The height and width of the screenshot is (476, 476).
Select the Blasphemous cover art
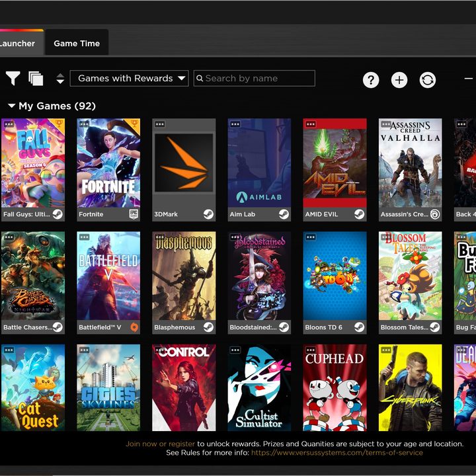pyautogui.click(x=184, y=276)
